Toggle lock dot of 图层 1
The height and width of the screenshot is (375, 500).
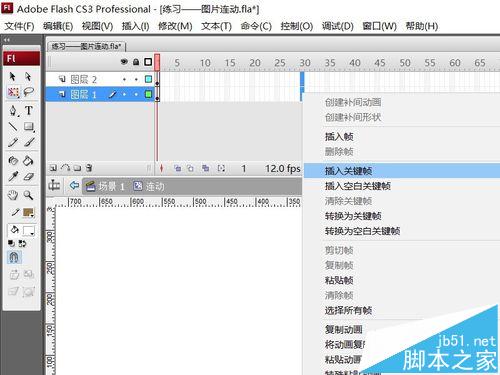[136, 94]
